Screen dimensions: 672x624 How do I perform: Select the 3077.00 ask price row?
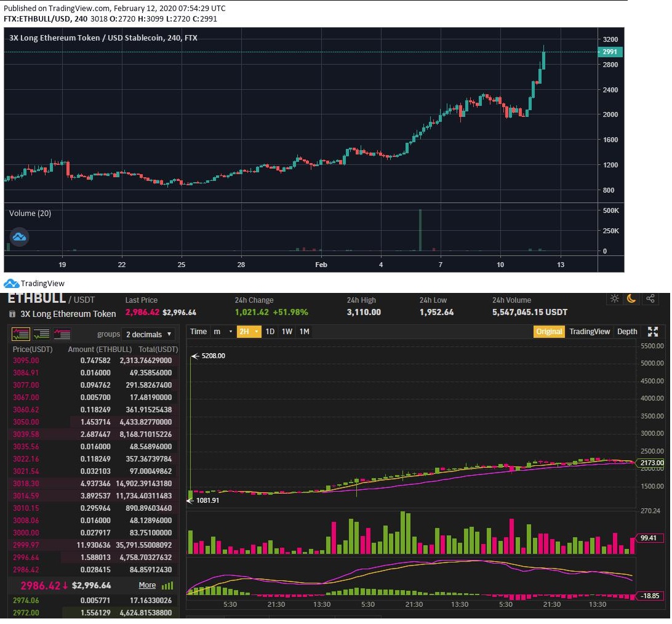tap(94, 385)
